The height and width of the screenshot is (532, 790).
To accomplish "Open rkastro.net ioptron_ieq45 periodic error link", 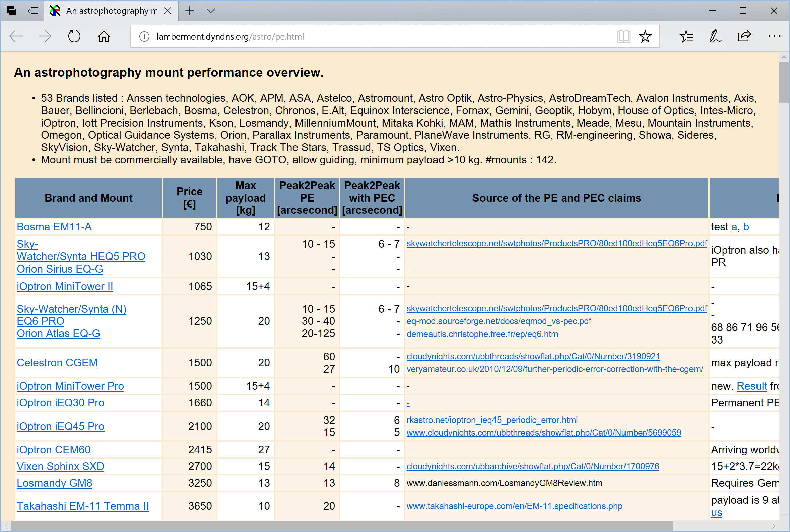I will [492, 420].
